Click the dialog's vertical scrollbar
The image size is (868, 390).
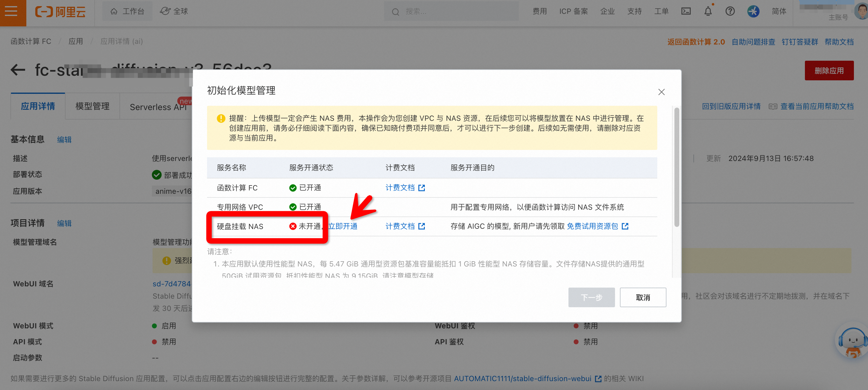coord(676,167)
